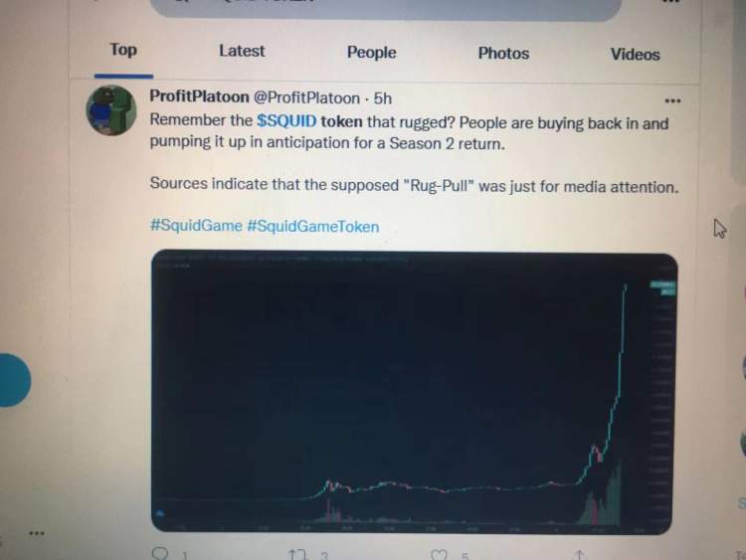Click the retweet arrows icon
This screenshot has width=746, height=560.
[297, 554]
